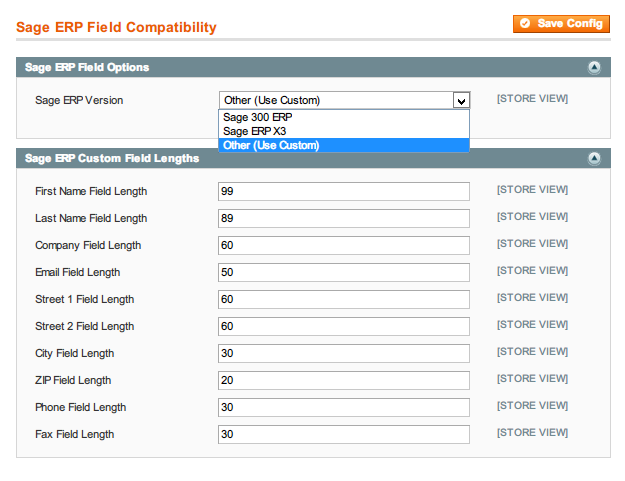Focus the ZIP Field Length input
Viewport: 625px width, 481px height.
(344, 381)
